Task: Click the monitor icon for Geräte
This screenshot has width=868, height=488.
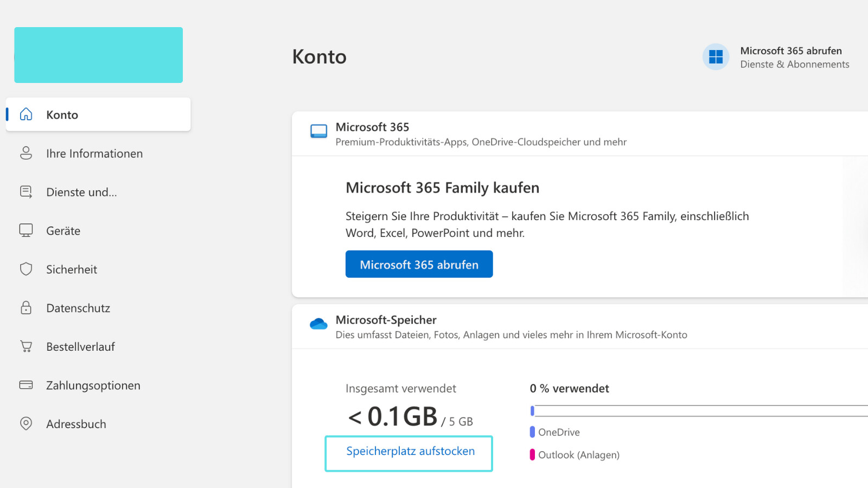Action: point(26,230)
